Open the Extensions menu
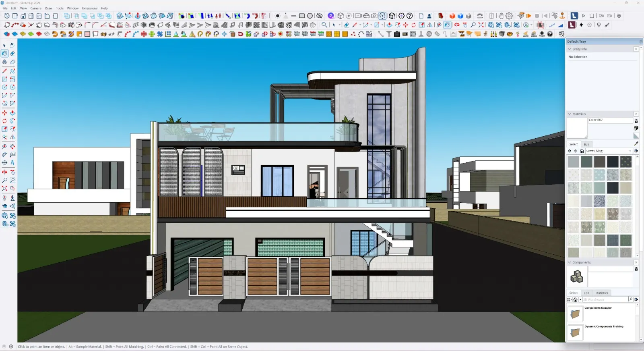The image size is (644, 351). click(90, 8)
